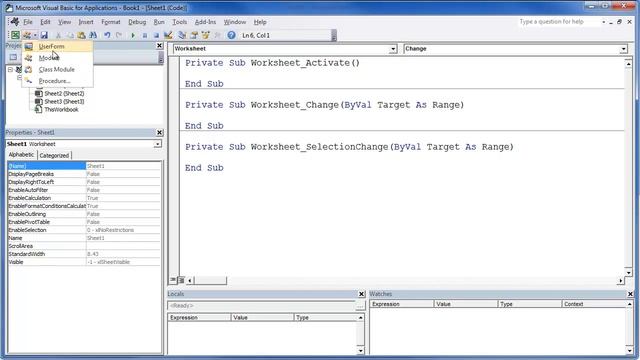Switch to the Categorized properties tab
The image size is (640, 360).
[54, 156]
